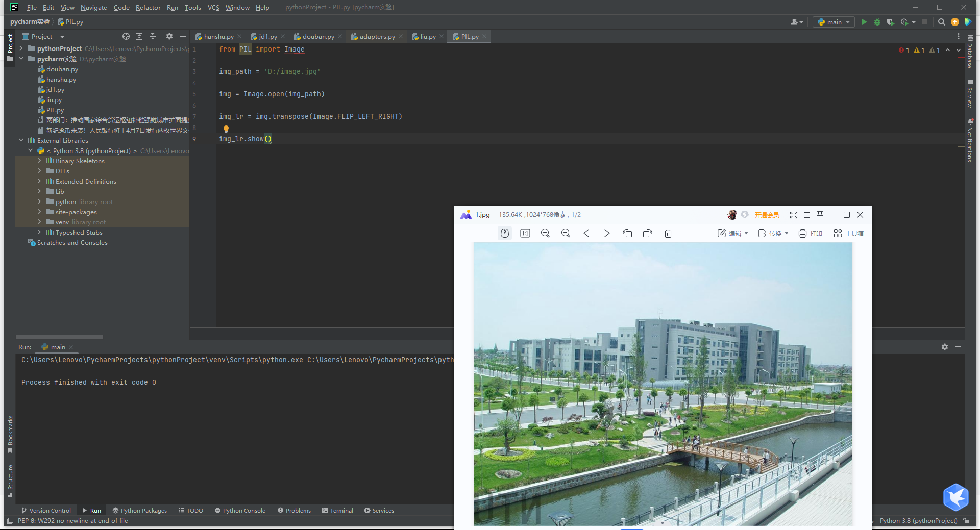
Task: Click the locate file crosshair icon in Project panel
Action: [126, 36]
